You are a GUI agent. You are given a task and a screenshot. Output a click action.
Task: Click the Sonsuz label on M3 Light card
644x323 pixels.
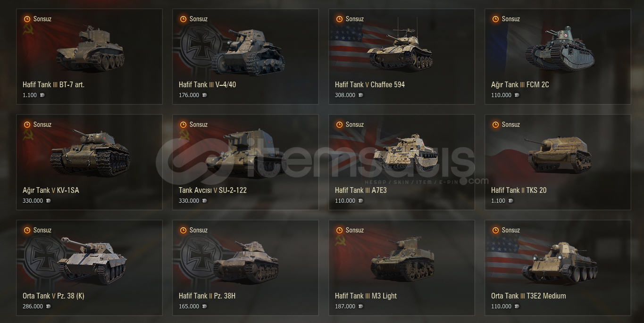(x=355, y=230)
